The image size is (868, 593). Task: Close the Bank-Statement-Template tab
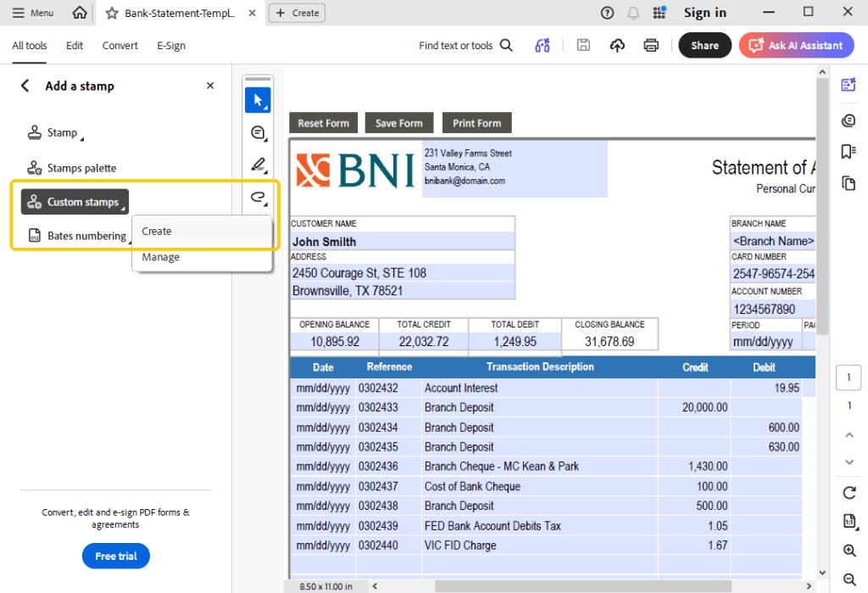coord(252,13)
